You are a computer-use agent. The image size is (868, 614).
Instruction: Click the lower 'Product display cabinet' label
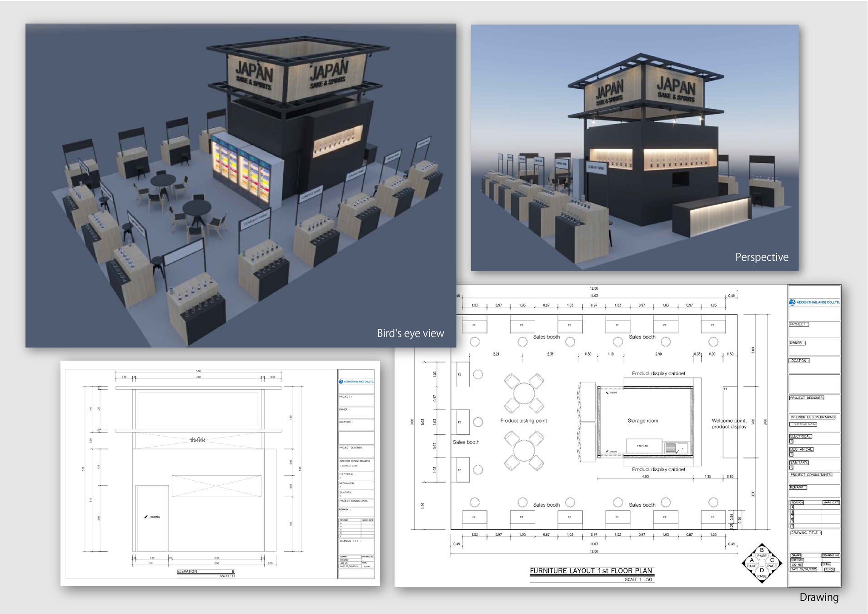click(x=658, y=469)
